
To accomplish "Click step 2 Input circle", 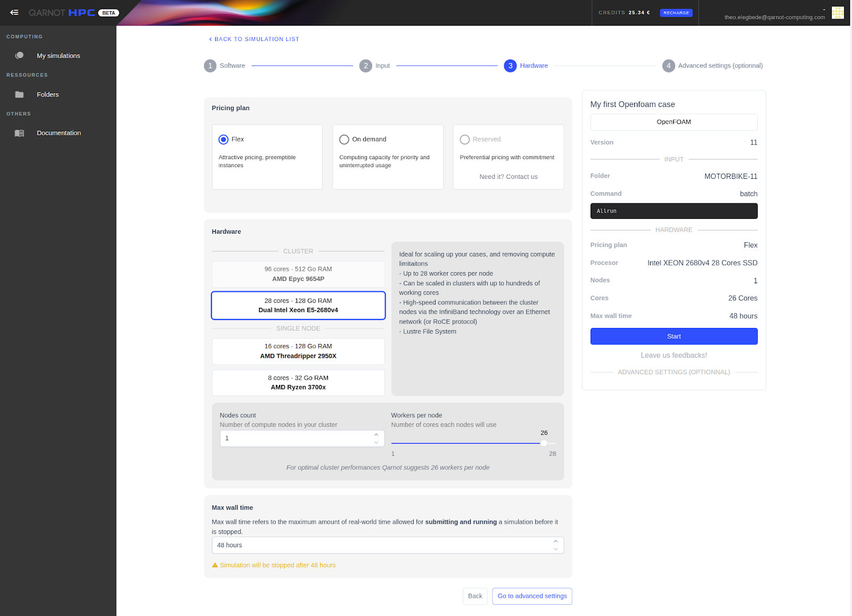I will [365, 65].
